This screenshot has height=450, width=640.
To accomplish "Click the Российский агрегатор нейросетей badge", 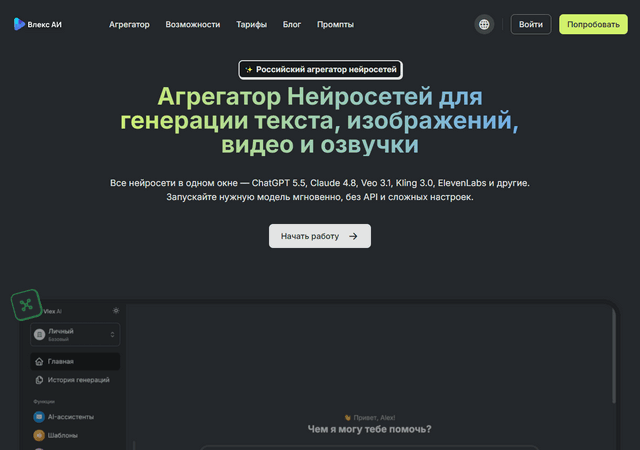I will pyautogui.click(x=320, y=70).
